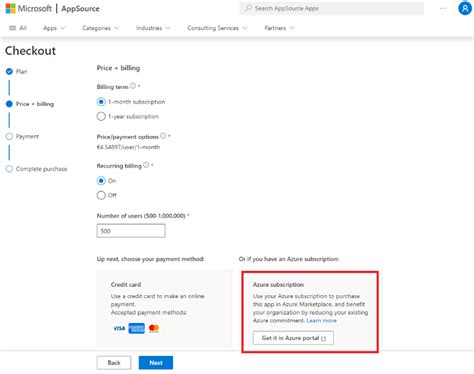The width and height of the screenshot is (474, 374).
Task: Click the Microsoft logo
Action: pos(11,8)
